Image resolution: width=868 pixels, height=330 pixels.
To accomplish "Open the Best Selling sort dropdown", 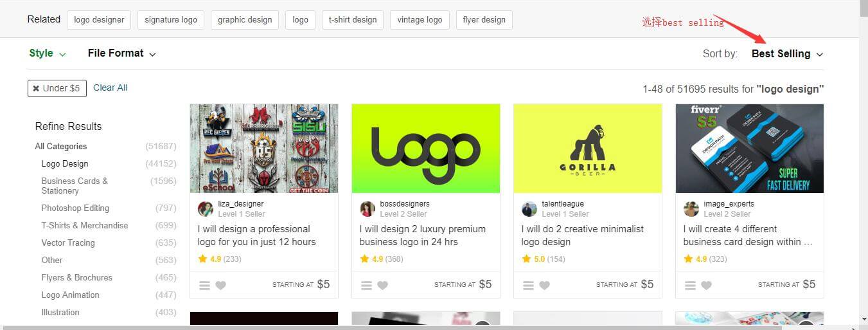I will point(787,54).
